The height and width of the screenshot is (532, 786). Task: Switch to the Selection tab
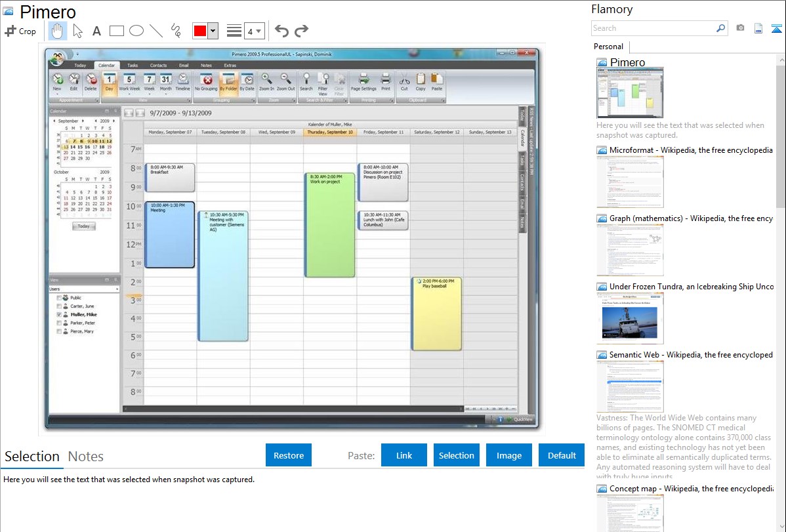tap(32, 457)
